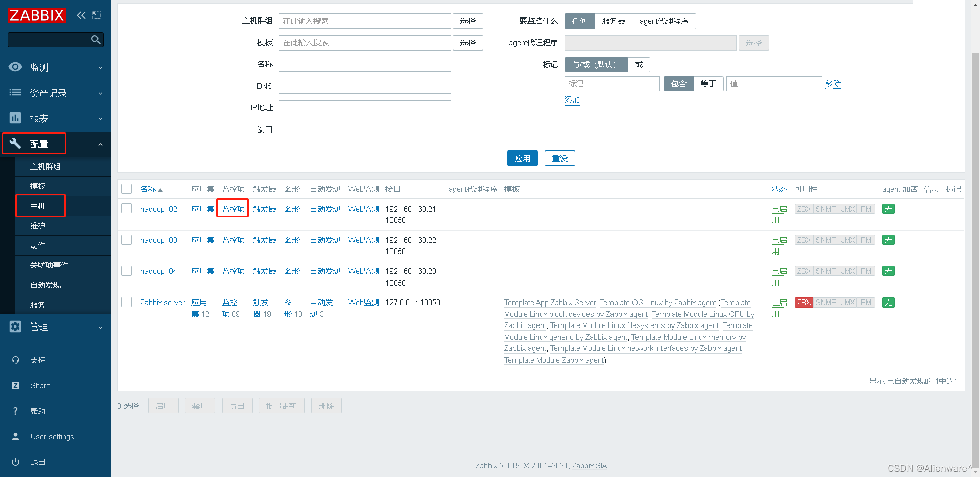Click the SNMP badge in hadoop103 row

click(x=826, y=240)
